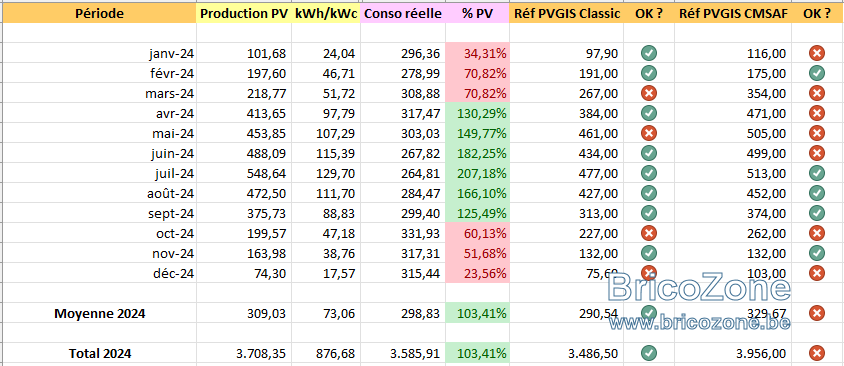
Task: Click red cross icon in janv-24 CMSAF row
Action: point(817,53)
